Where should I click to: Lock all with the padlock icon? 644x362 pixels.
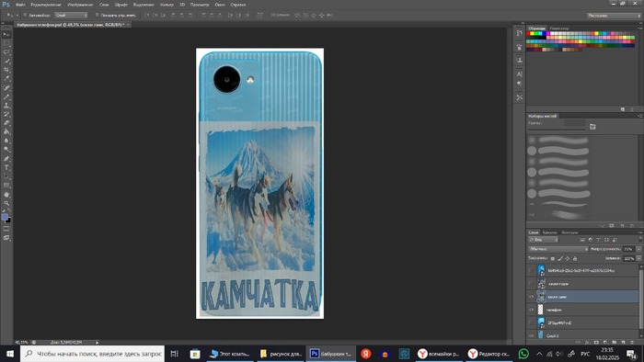coord(575,258)
